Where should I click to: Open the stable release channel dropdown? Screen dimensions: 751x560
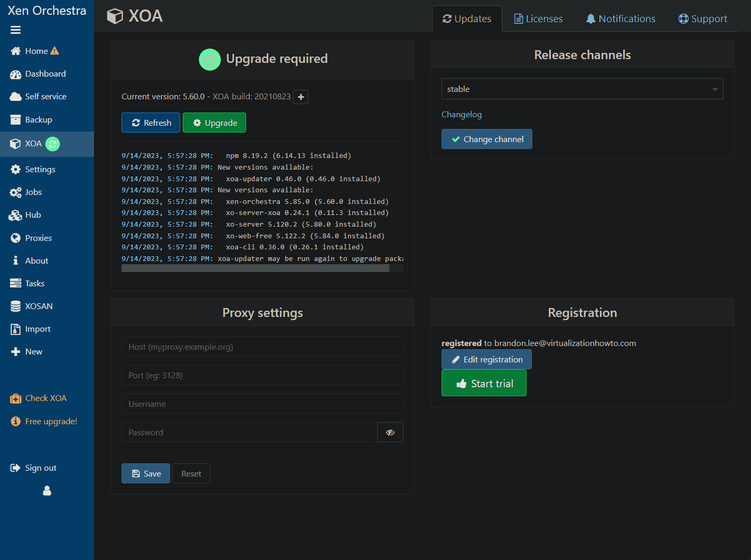click(582, 89)
